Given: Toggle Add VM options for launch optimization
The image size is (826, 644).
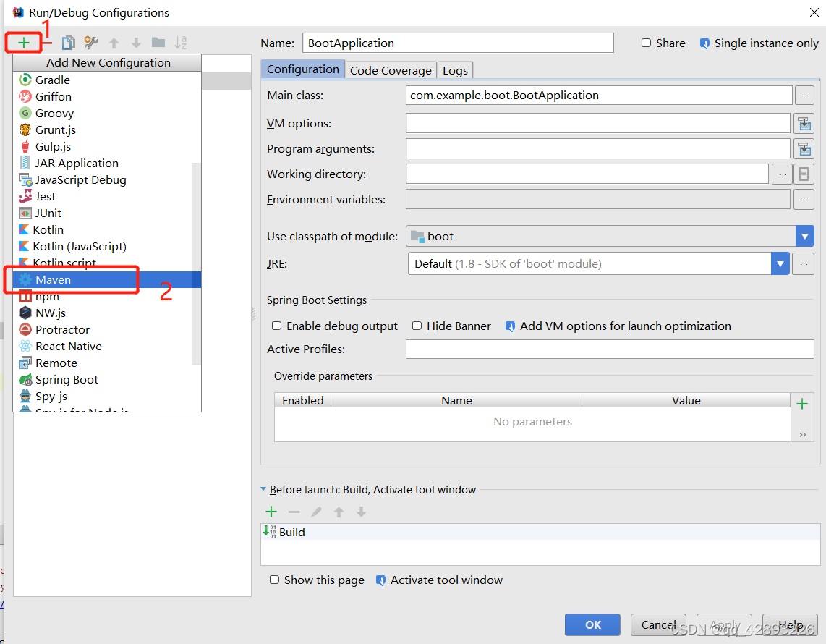Looking at the screenshot, I should click(x=510, y=326).
